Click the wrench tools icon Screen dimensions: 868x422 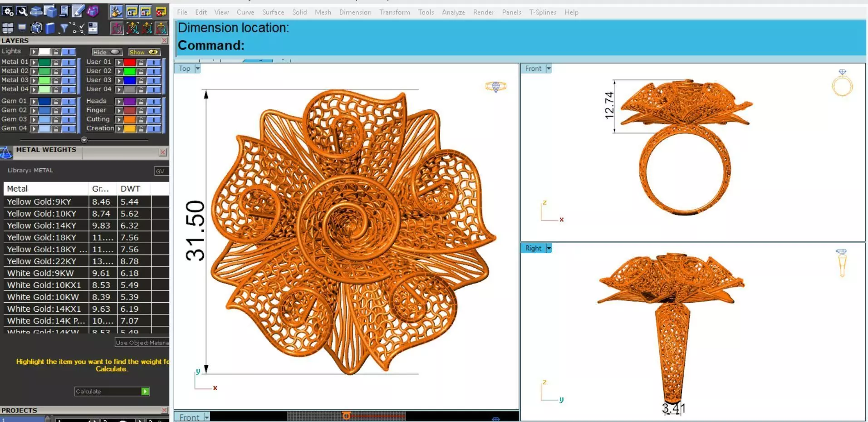click(x=22, y=11)
